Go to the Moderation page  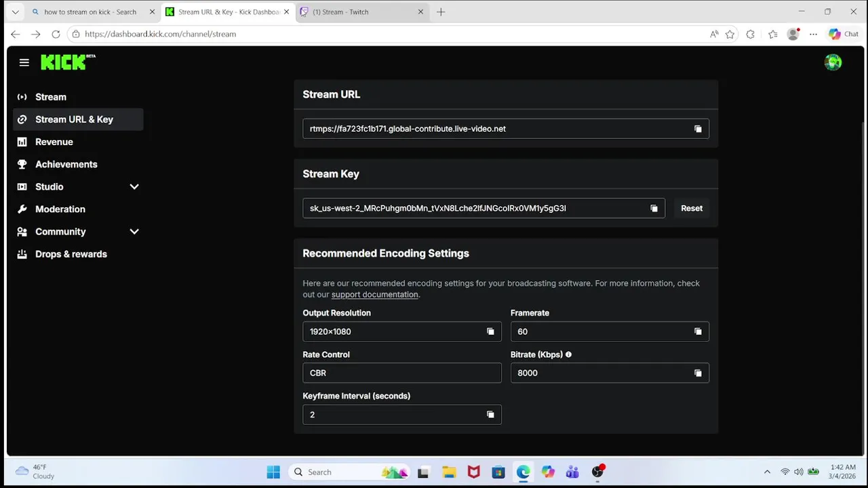78,209
